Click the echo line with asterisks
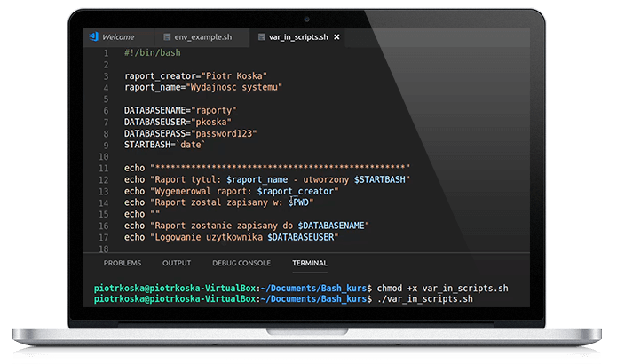Image resolution: width=617 pixels, height=364 pixels. pyautogui.click(x=266, y=168)
